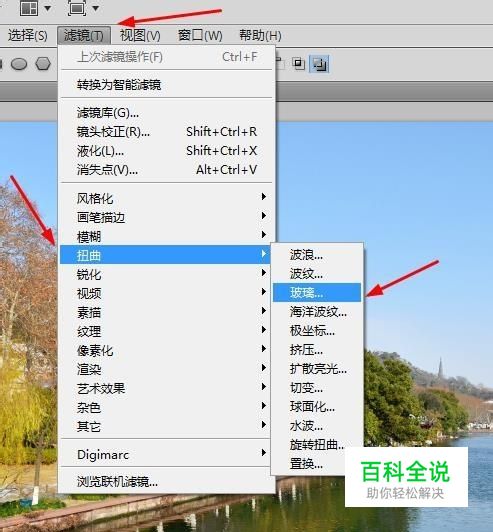Screen dimensions: 493x532
Task: Choose 切变... shear filter
Action: pos(317,387)
